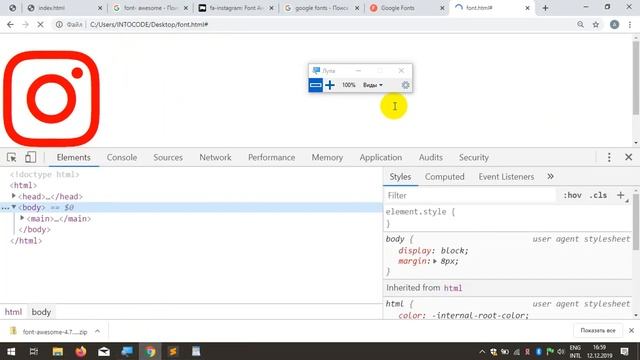Click the element.style rule

coord(420,212)
